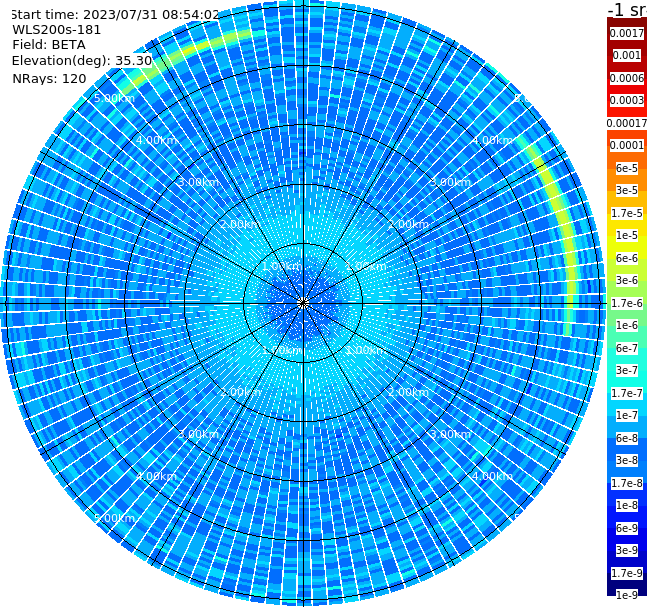
Task: Click the NRays: 120 label
Action: click(49, 78)
